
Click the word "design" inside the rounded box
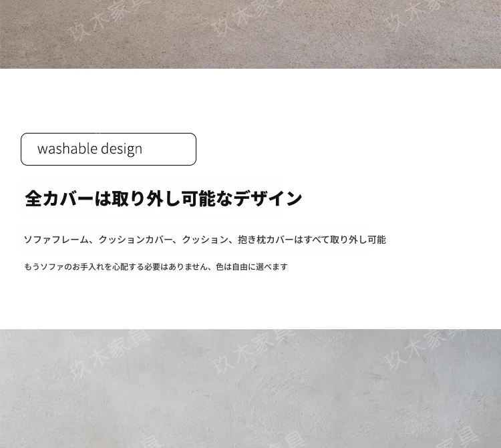(122, 149)
